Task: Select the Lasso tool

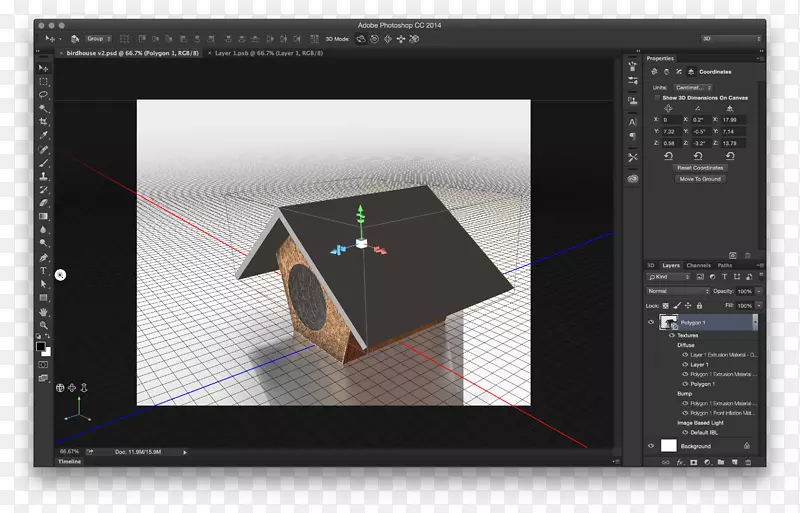Action: (43, 95)
